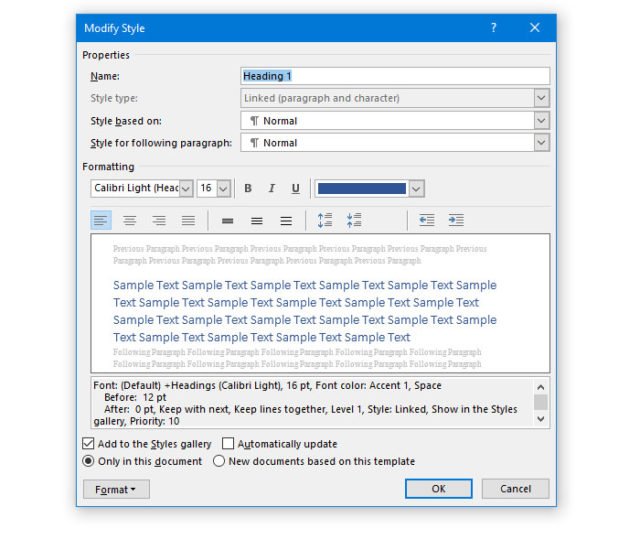Expand the font size 16 dropdown

224,189
